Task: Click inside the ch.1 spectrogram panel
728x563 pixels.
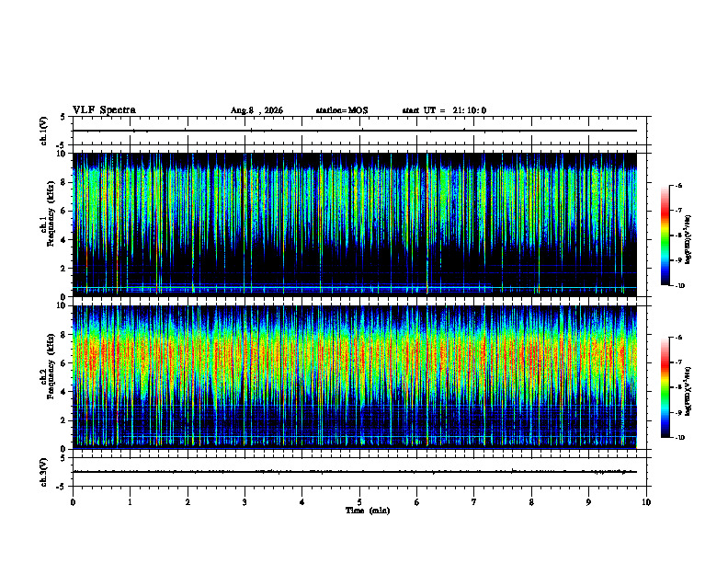Action: [355, 224]
